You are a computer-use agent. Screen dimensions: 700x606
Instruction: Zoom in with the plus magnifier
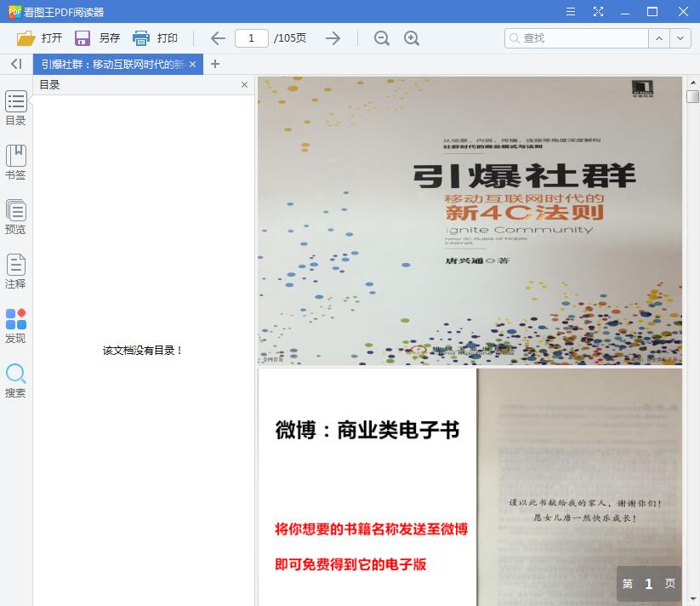[x=411, y=38]
